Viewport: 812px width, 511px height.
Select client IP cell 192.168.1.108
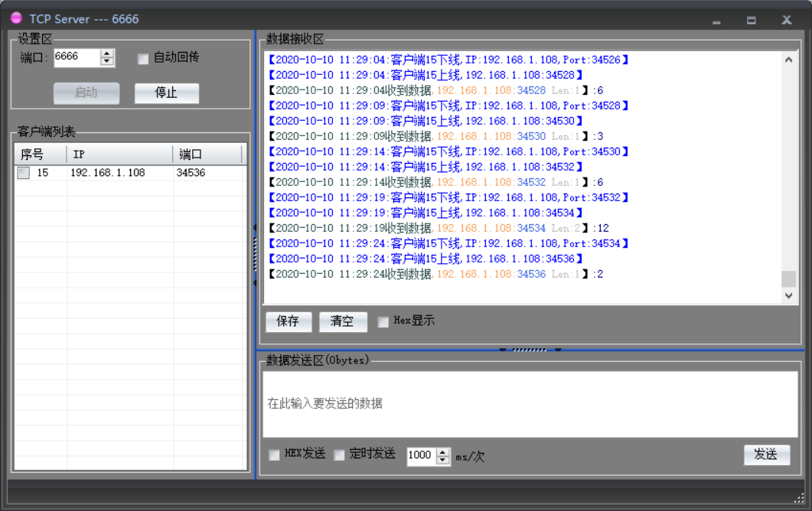coord(108,172)
